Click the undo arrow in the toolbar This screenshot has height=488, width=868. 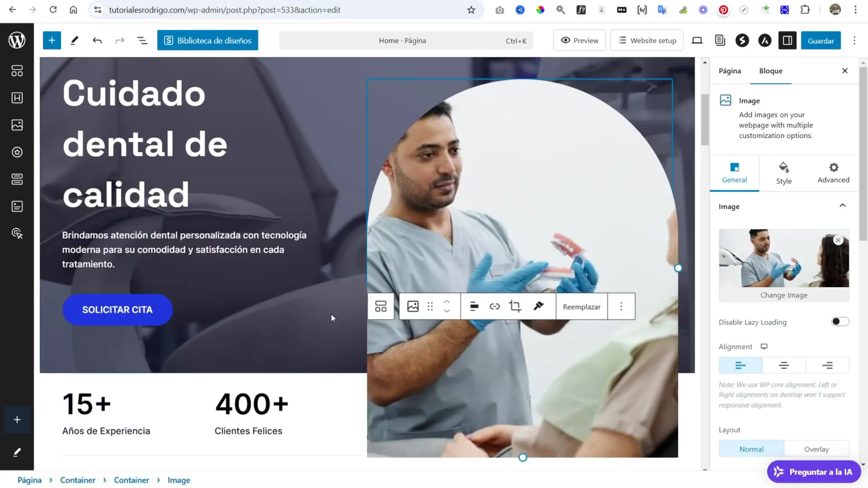97,40
